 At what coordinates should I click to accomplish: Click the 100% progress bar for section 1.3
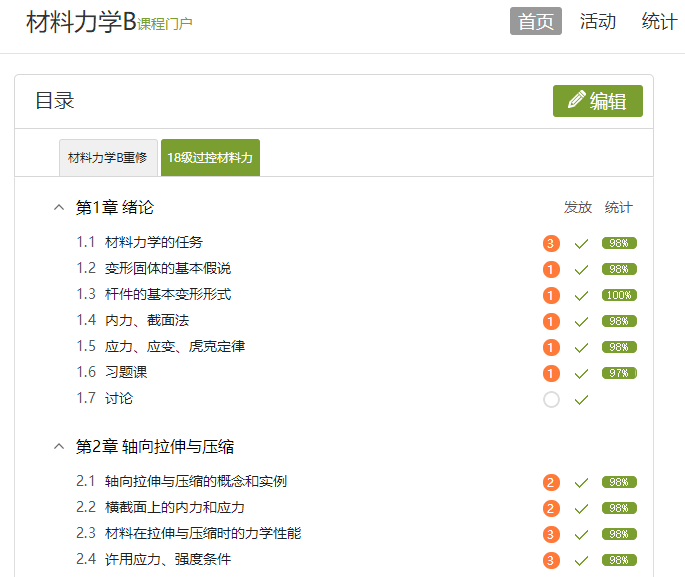[619, 295]
